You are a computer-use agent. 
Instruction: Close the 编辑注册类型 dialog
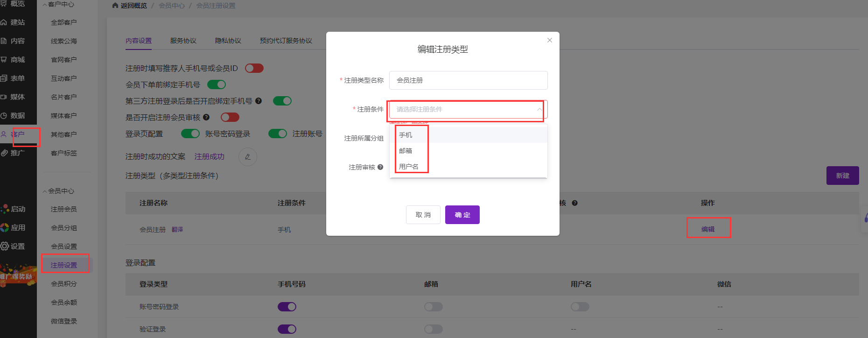550,40
